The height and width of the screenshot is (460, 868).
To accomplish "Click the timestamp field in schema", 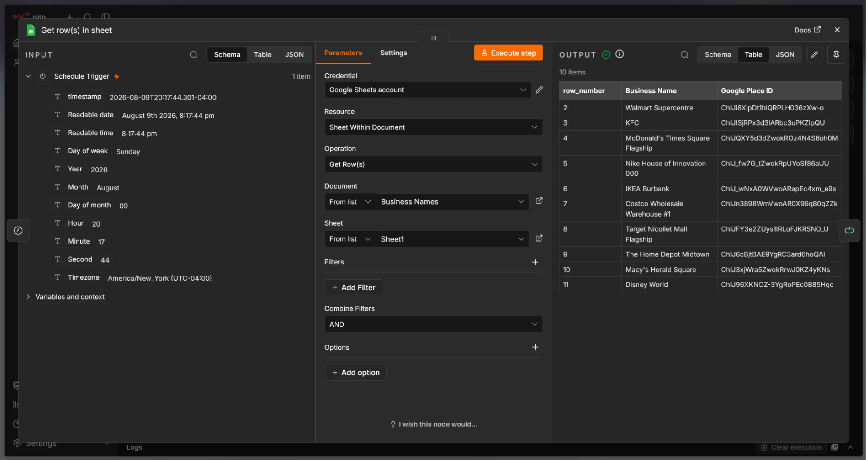I will pos(84,97).
